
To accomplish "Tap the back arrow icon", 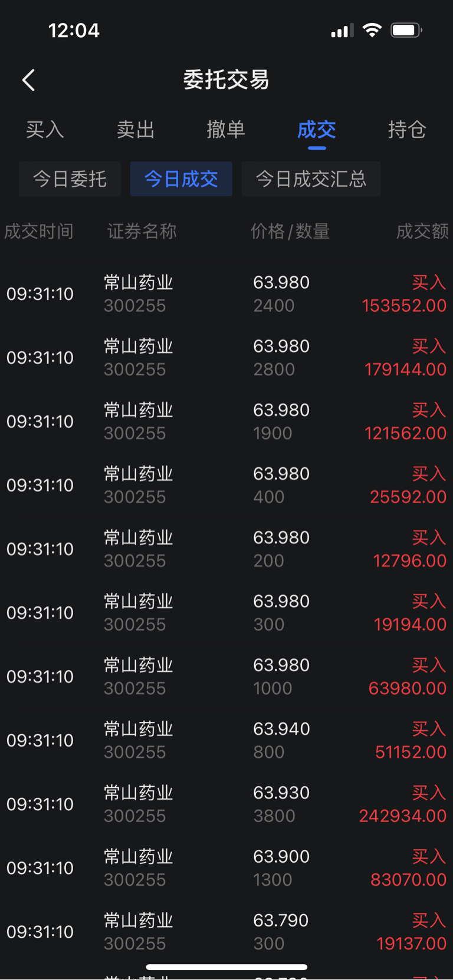I will [x=28, y=80].
